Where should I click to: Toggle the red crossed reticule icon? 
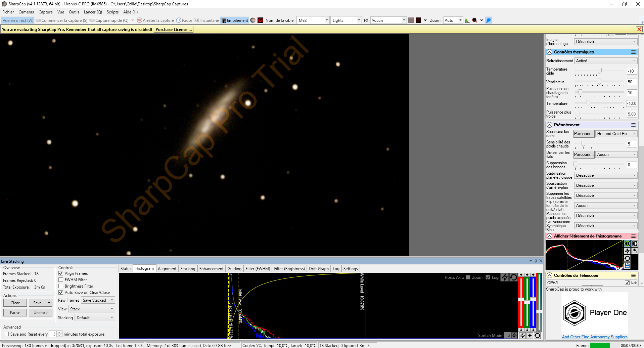[x=418, y=20]
